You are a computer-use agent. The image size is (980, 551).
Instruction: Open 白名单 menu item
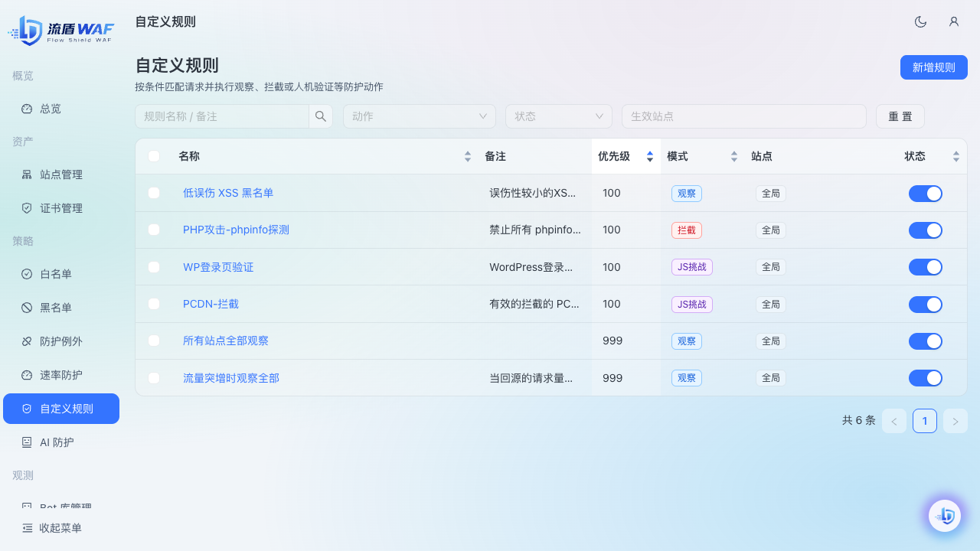coord(61,274)
